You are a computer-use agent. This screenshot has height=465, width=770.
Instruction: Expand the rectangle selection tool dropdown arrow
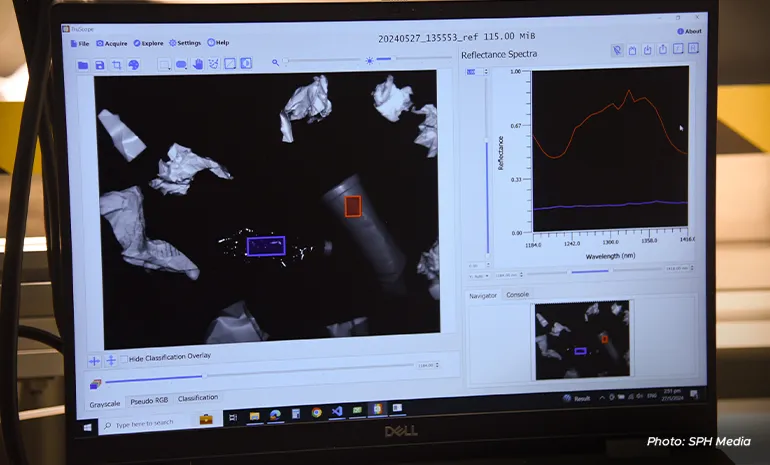click(x=169, y=68)
